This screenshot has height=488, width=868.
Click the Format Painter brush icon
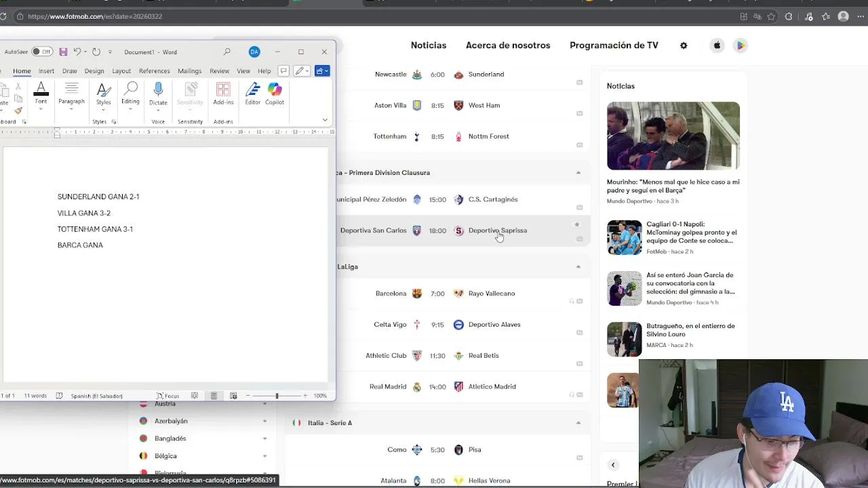(x=18, y=110)
